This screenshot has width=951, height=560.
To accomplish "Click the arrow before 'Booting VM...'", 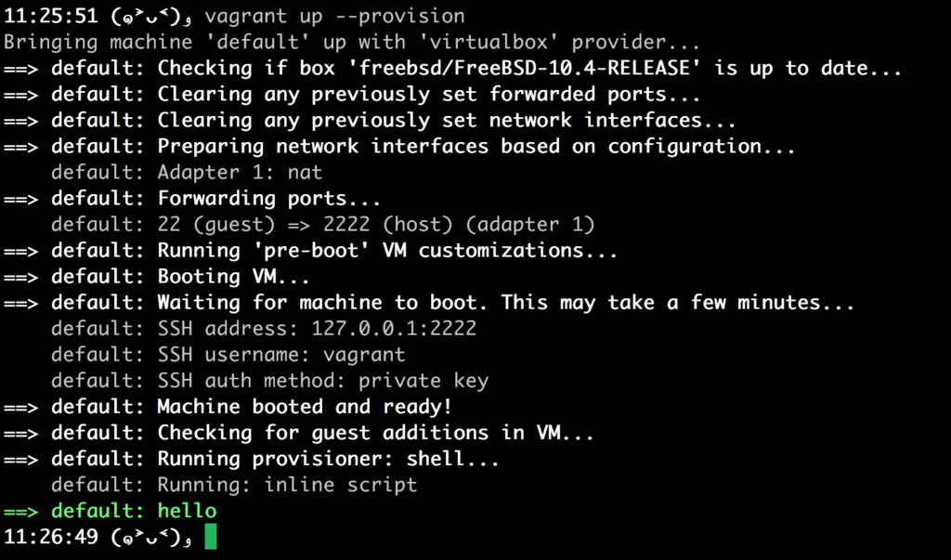I will [21, 278].
